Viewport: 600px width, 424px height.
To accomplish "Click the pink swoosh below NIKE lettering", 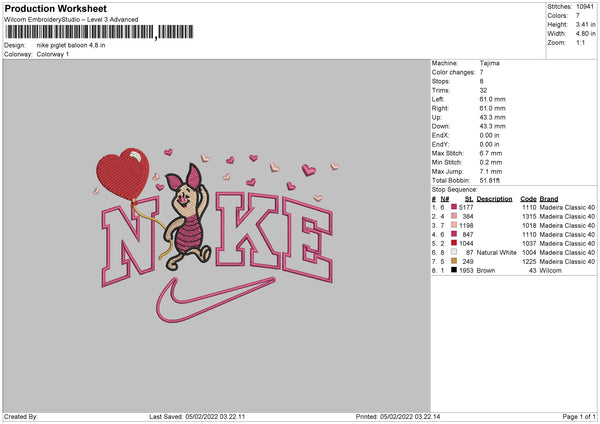I will [215, 300].
